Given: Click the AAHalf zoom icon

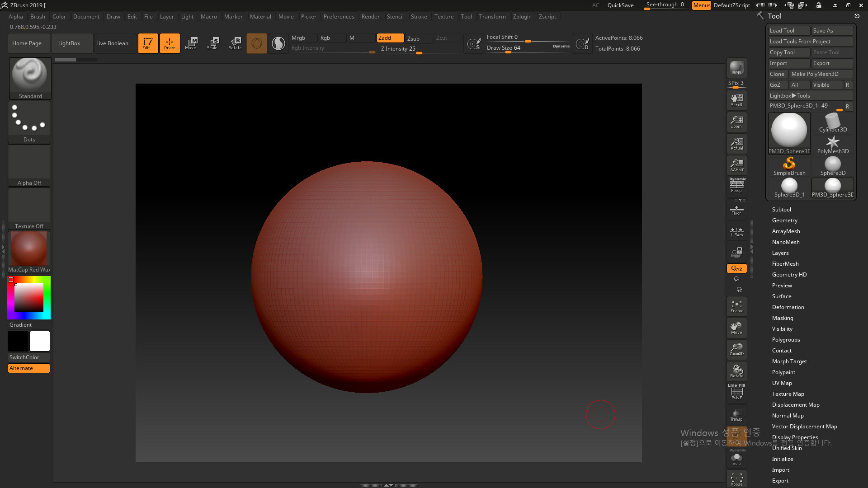Looking at the screenshot, I should tap(736, 165).
